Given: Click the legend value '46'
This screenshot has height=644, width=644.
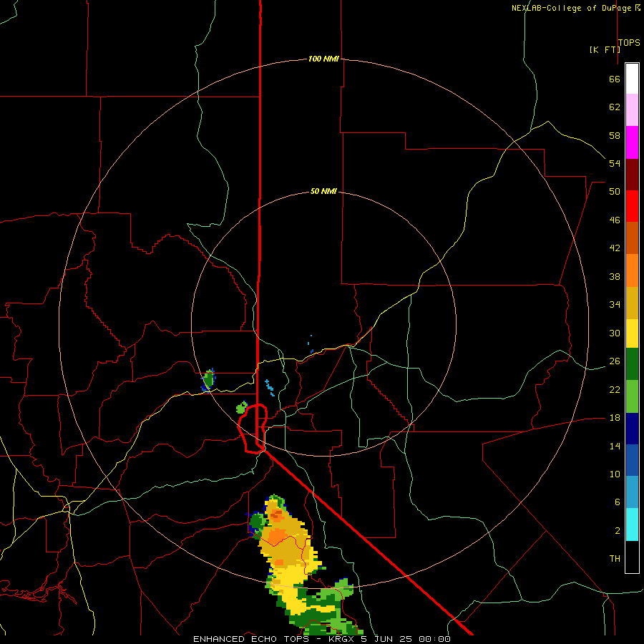Looking at the screenshot, I should click(x=615, y=220).
